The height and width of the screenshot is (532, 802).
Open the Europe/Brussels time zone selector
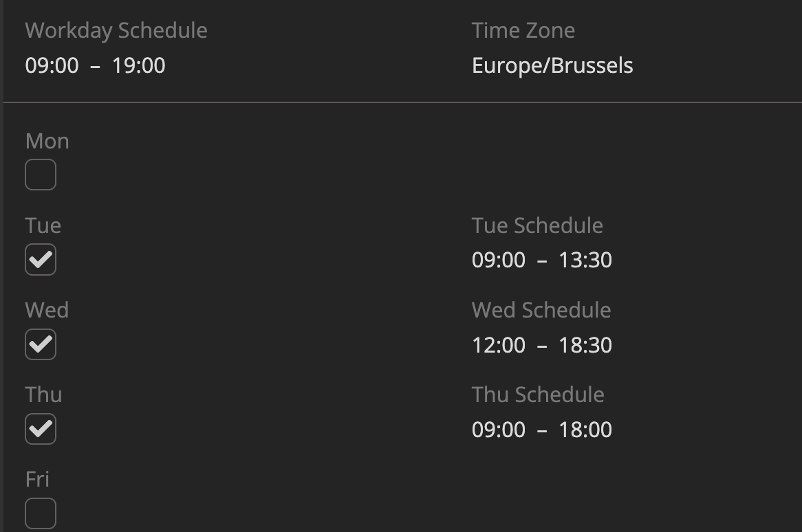[552, 66]
